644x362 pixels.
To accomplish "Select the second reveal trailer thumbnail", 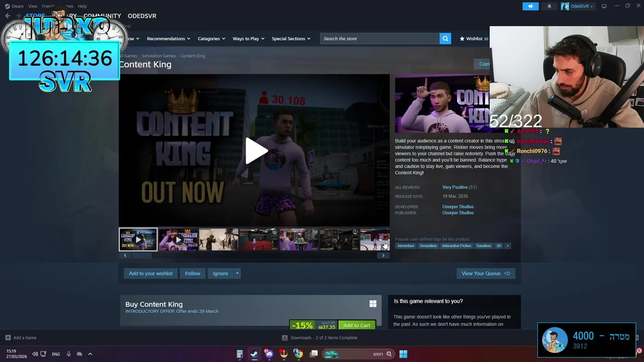I will pyautogui.click(x=179, y=239).
